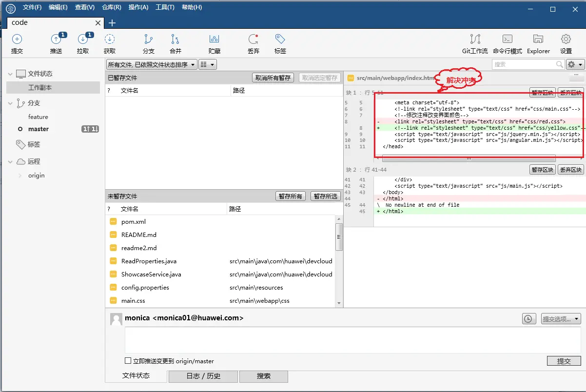Click the Stash (贮藏) toolbar icon

pyautogui.click(x=215, y=39)
